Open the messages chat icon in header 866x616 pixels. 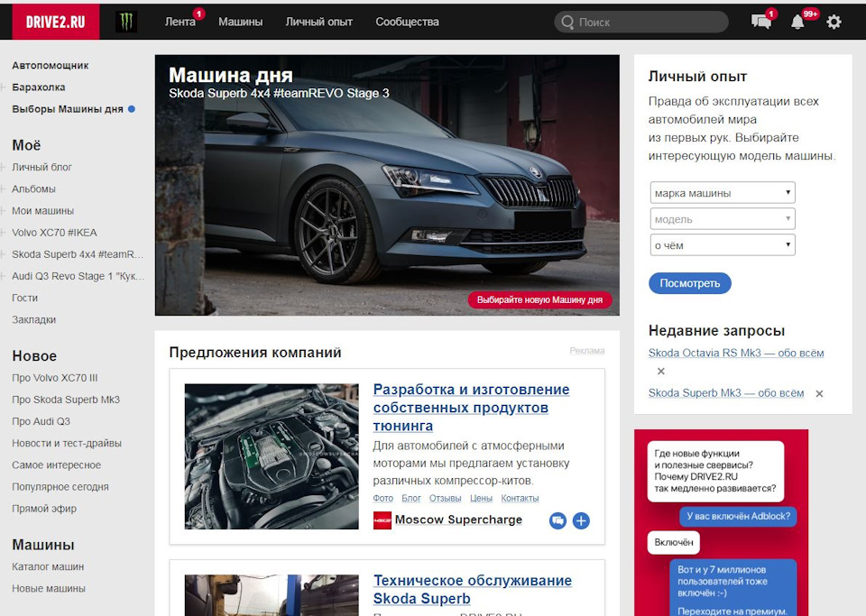761,22
